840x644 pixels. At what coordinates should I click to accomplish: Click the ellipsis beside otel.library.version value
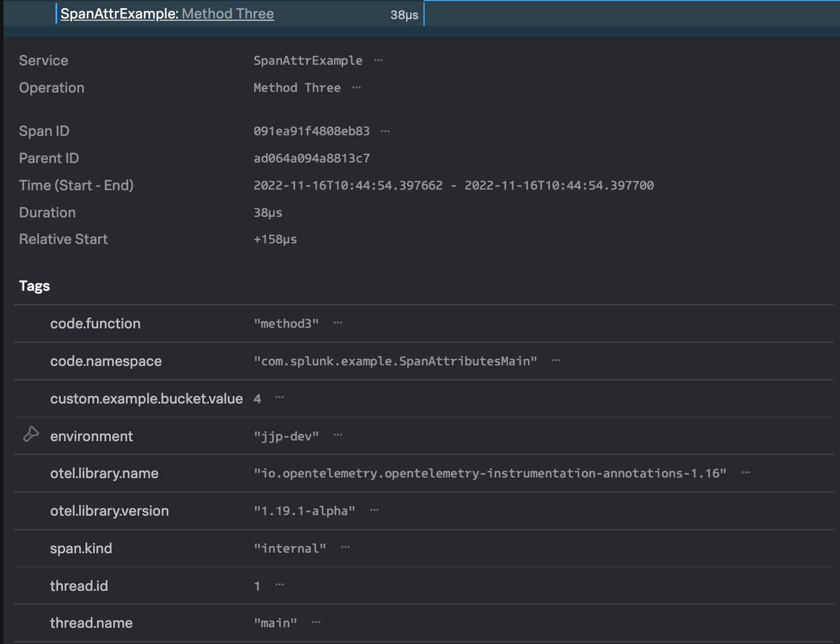[x=374, y=510]
